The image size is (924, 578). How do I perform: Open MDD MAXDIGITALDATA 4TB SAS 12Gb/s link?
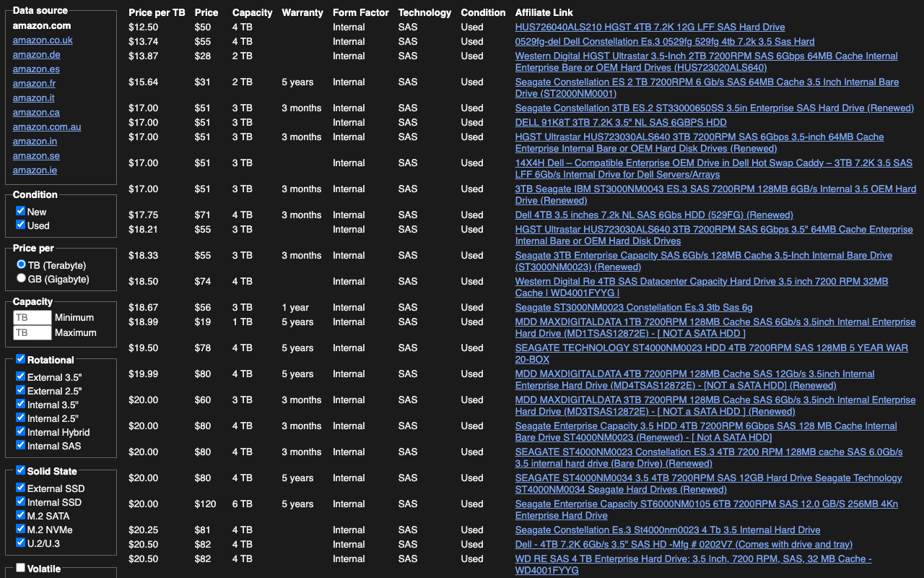click(695, 379)
